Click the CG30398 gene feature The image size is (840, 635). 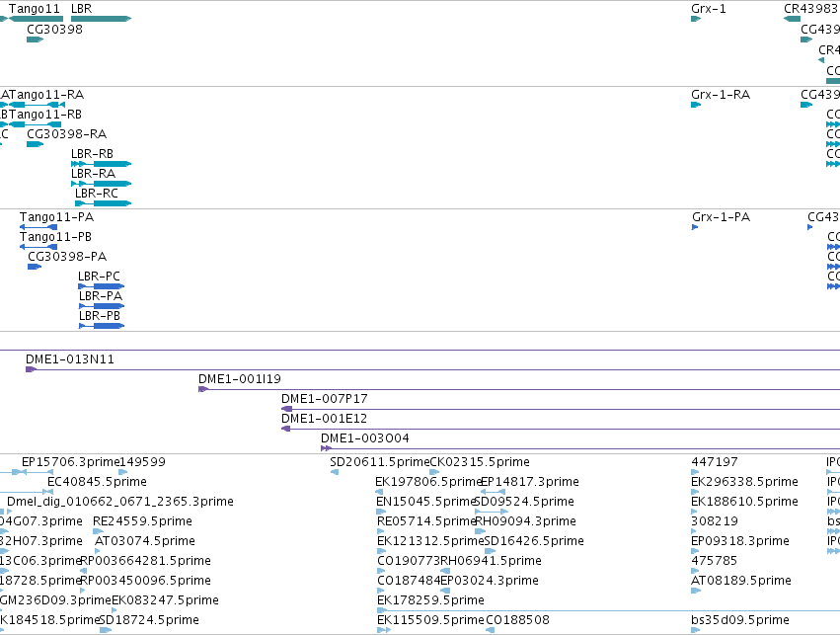(35, 40)
